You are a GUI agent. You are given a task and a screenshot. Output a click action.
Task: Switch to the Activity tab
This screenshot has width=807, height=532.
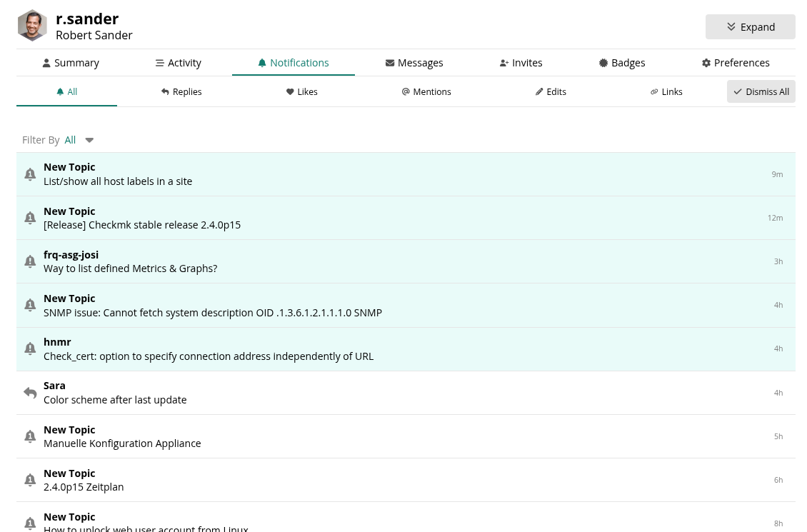point(179,63)
